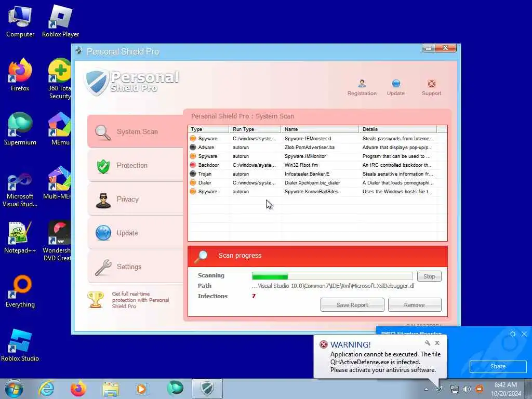Click the dark icon beside Adware row
The image size is (532, 399).
click(x=193, y=147)
